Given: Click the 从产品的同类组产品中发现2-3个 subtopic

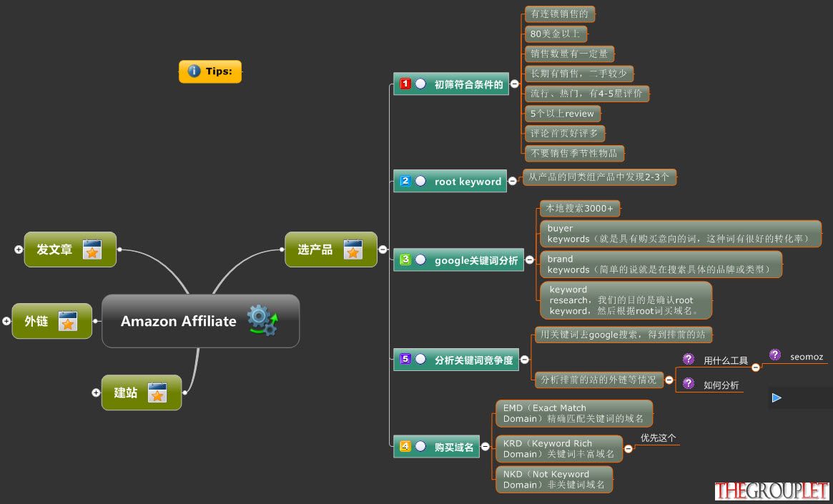Looking at the screenshot, I should 599,177.
